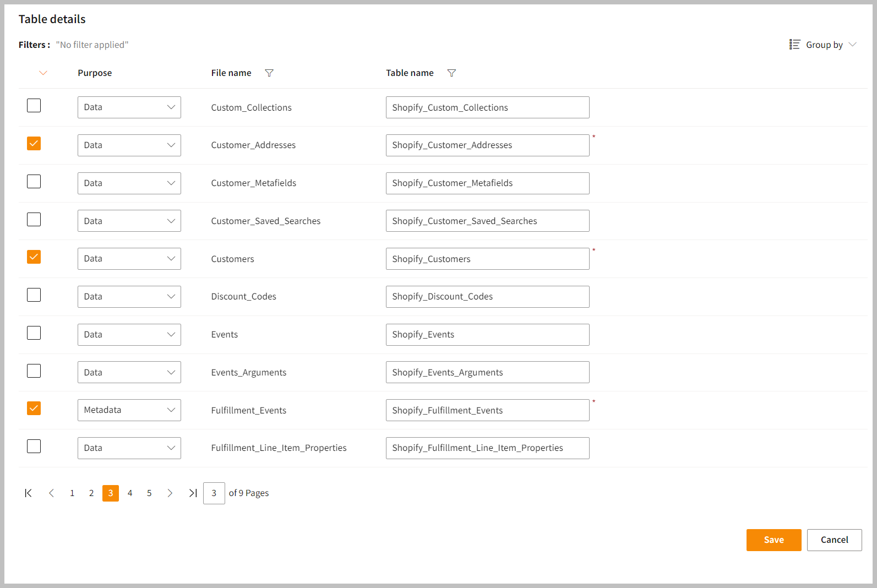Click the Table name filter icon
The image size is (877, 588).
tap(451, 73)
